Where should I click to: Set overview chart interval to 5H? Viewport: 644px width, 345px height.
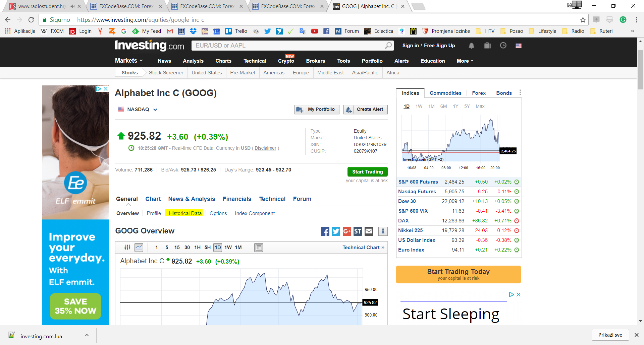coord(208,248)
